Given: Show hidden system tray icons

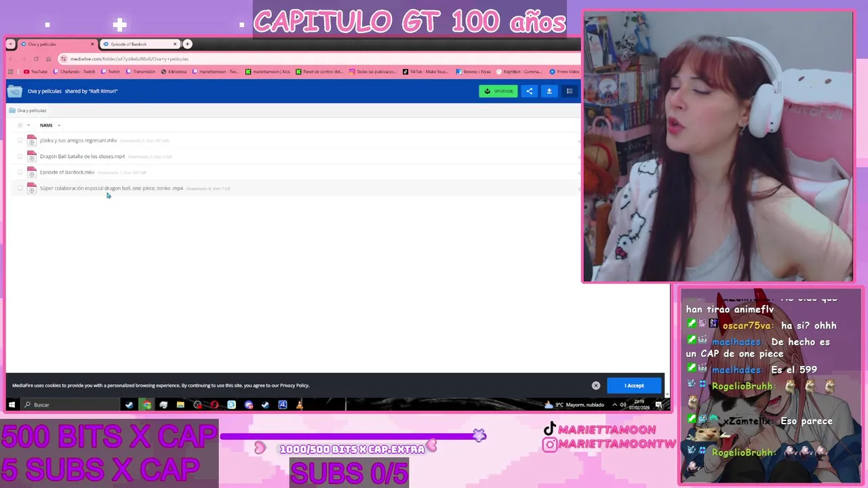Looking at the screenshot, I should click(614, 405).
